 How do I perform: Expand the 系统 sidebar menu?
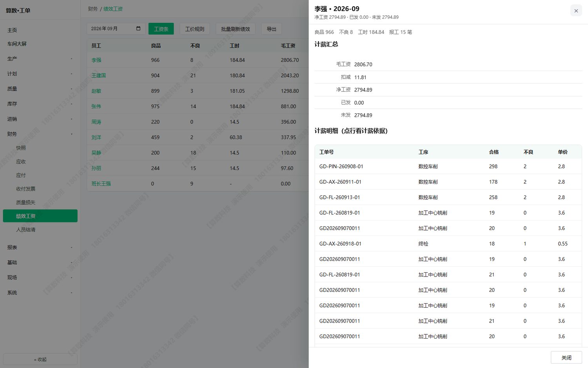40,293
